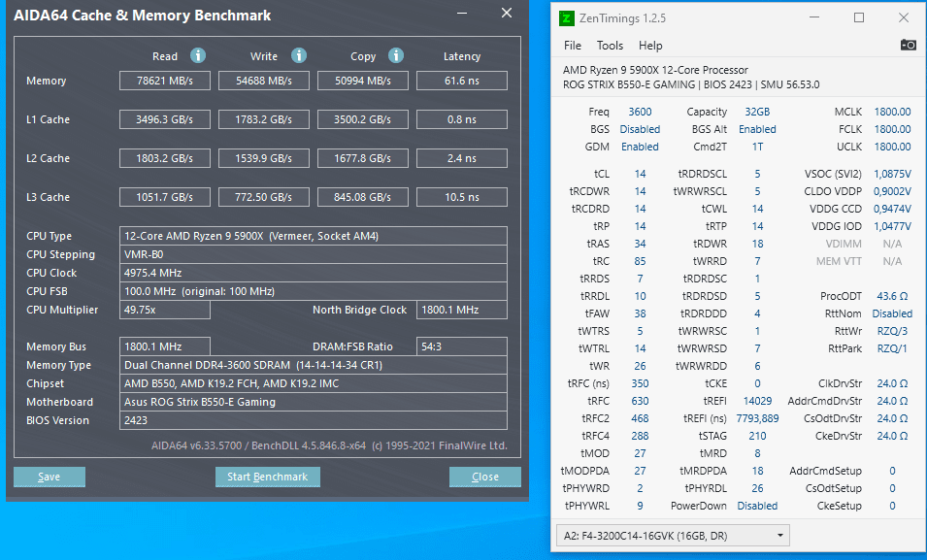The height and width of the screenshot is (560, 927).
Task: Click the DRAM:FSB Ratio value 54:3
Action: click(x=462, y=346)
